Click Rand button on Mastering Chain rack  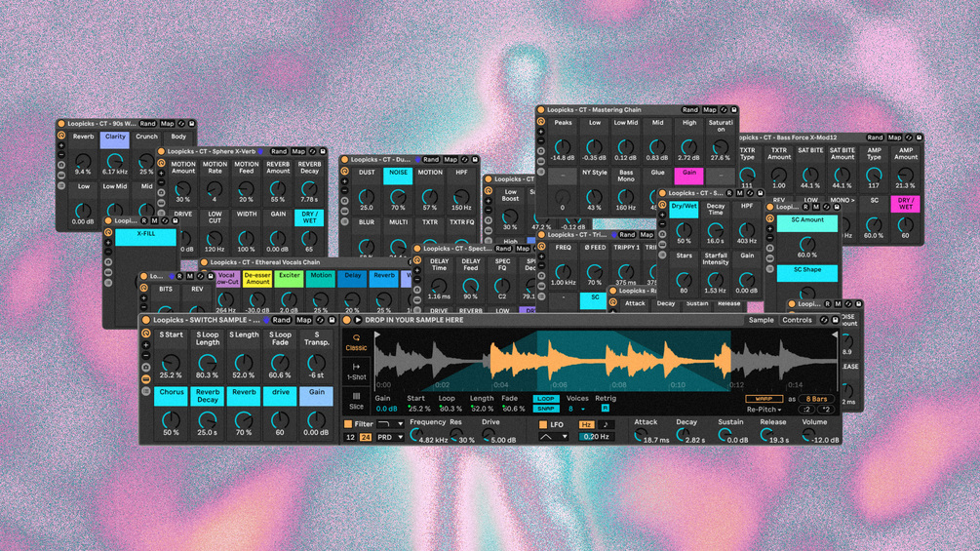[x=690, y=110]
